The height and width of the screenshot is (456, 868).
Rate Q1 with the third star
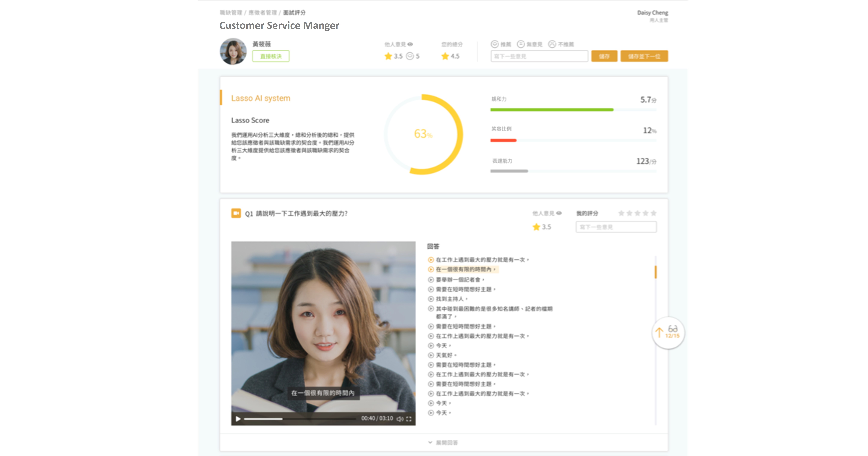[x=638, y=213]
